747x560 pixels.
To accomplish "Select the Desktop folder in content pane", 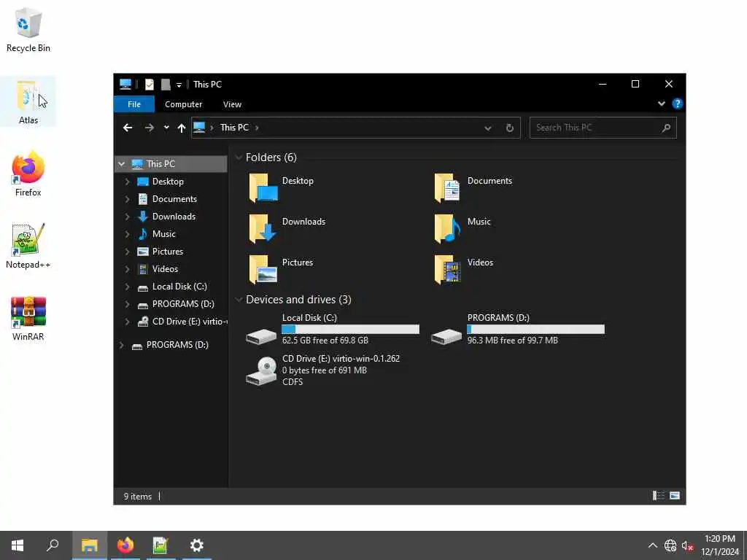I will (x=281, y=187).
